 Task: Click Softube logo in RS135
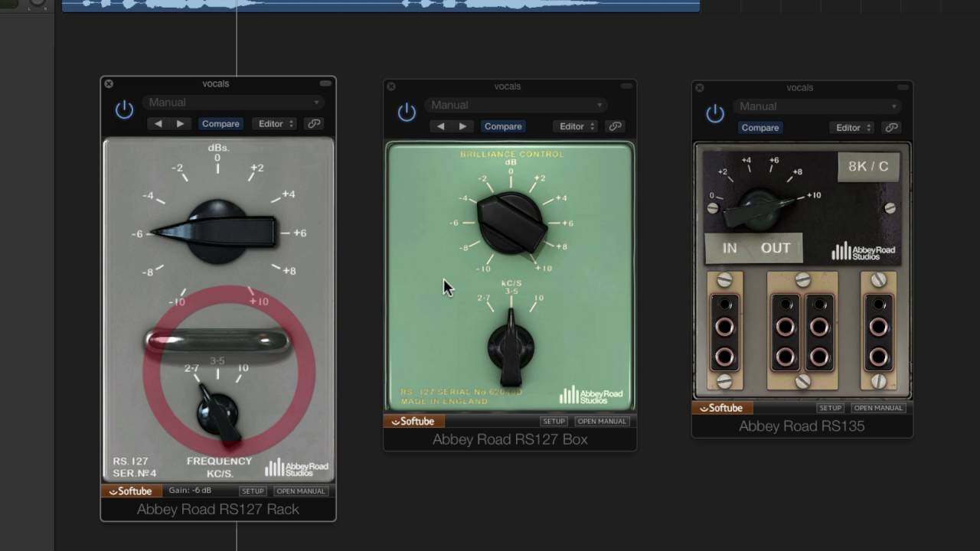[721, 408]
